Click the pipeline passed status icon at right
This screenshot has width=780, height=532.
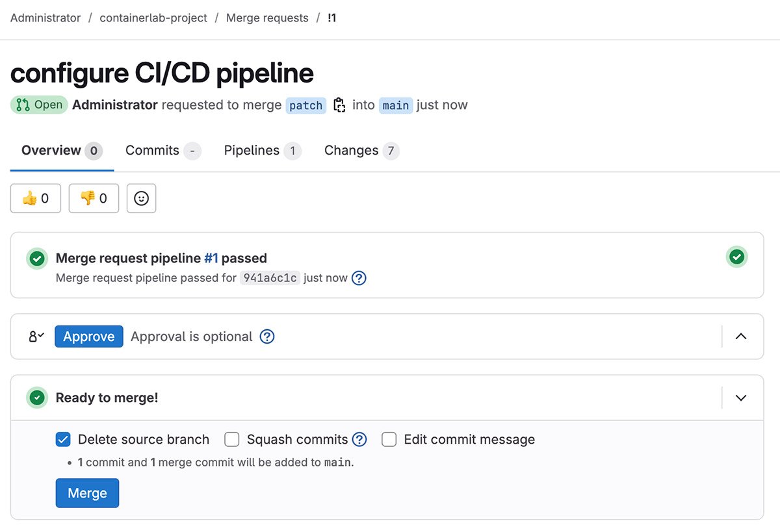pos(736,257)
